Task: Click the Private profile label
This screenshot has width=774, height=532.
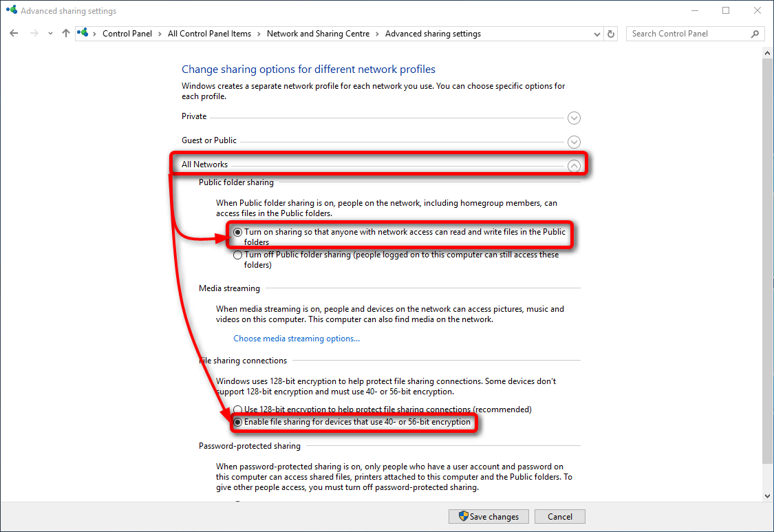Action: [194, 116]
